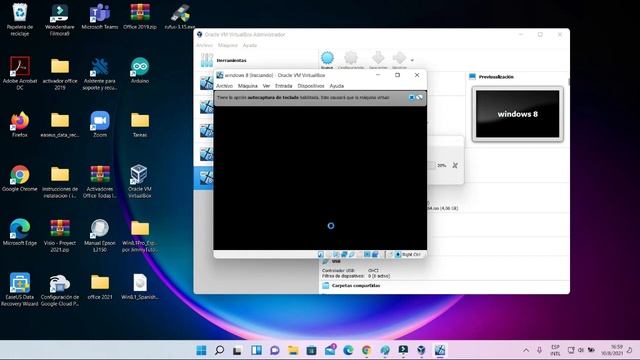Open the Firefox desktop shortcut

pos(20,124)
